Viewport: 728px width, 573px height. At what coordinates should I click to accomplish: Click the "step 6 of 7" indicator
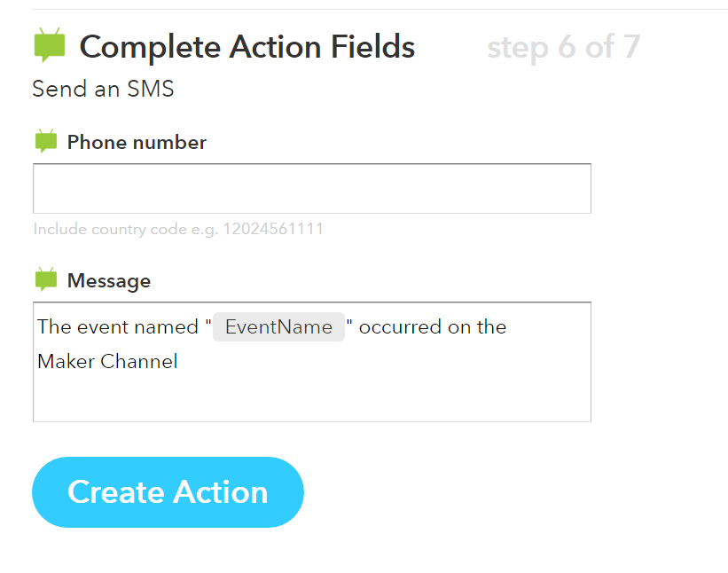click(563, 47)
